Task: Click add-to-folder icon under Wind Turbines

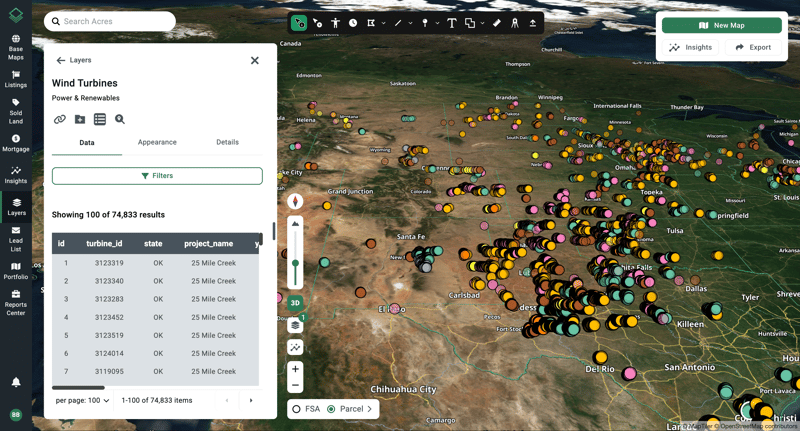Action: [x=80, y=119]
